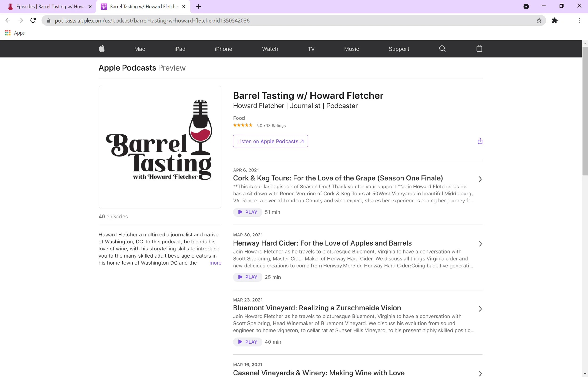The width and height of the screenshot is (588, 377).
Task: Switch to the Episodes Barrel Tasting tab
Action: tap(48, 7)
